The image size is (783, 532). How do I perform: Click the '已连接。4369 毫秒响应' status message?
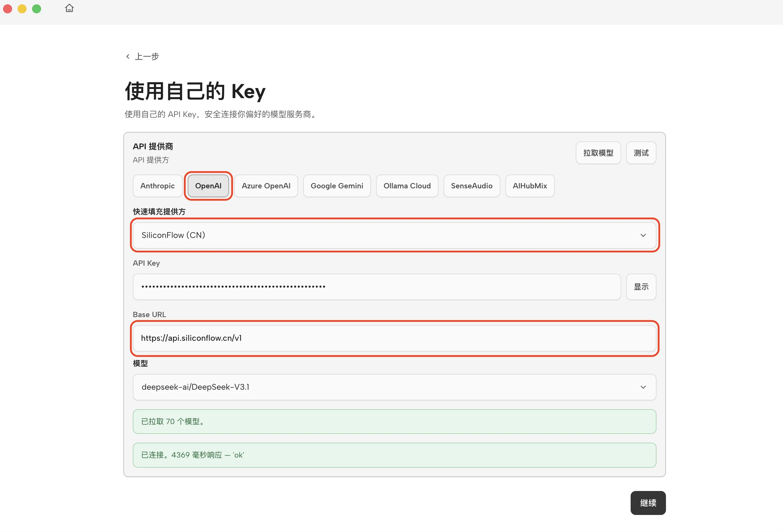[x=394, y=455]
